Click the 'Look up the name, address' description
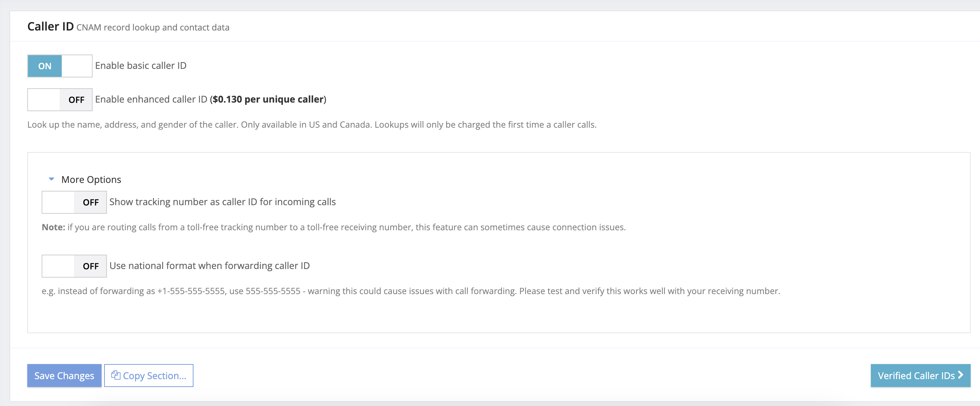Viewport: 980px width, 406px height. pos(311,125)
